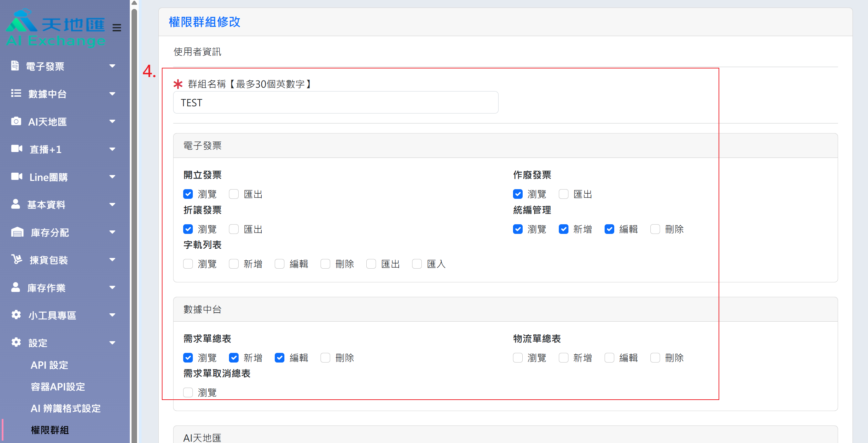
Task: Click the 電子發票 document icon in sidebar
Action: coord(15,66)
